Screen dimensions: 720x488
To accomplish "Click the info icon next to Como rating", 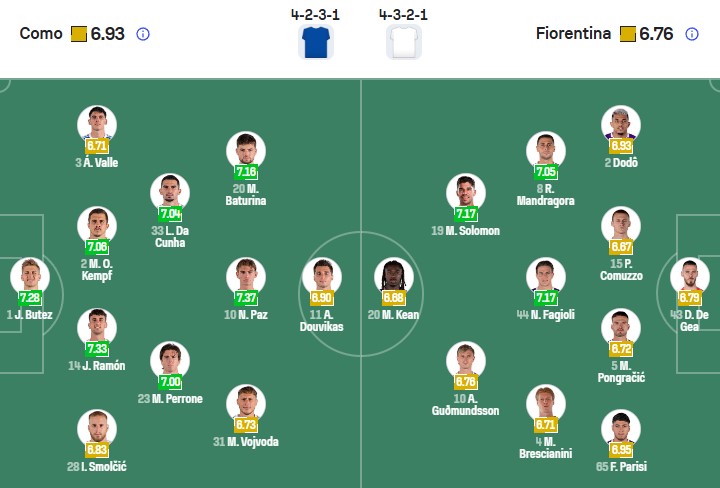I will point(143,34).
